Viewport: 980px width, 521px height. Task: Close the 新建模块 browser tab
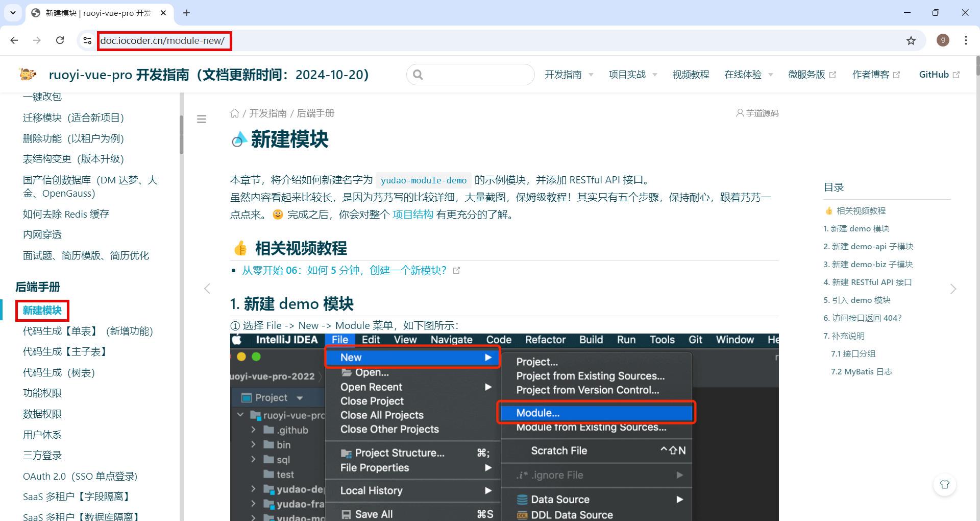(x=163, y=13)
